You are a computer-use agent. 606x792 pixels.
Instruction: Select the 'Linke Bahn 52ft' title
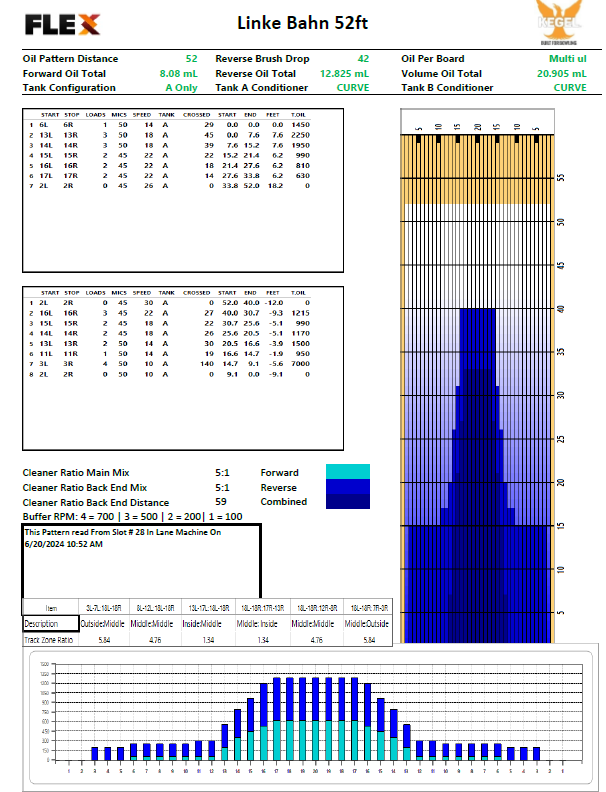pos(302,23)
